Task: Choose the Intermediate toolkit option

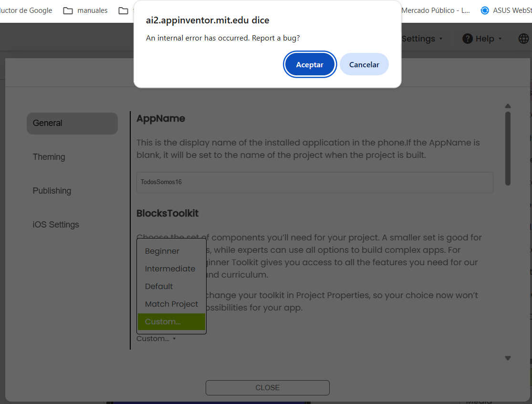Action: click(170, 269)
